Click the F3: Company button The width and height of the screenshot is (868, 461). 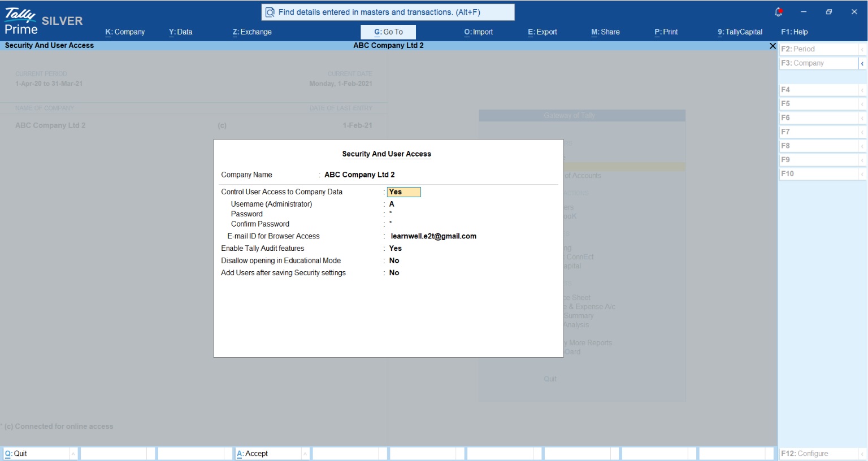click(818, 63)
